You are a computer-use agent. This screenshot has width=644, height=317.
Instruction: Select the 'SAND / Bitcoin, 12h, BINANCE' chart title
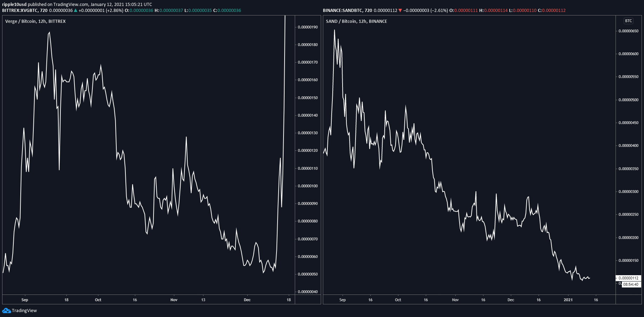coord(356,21)
